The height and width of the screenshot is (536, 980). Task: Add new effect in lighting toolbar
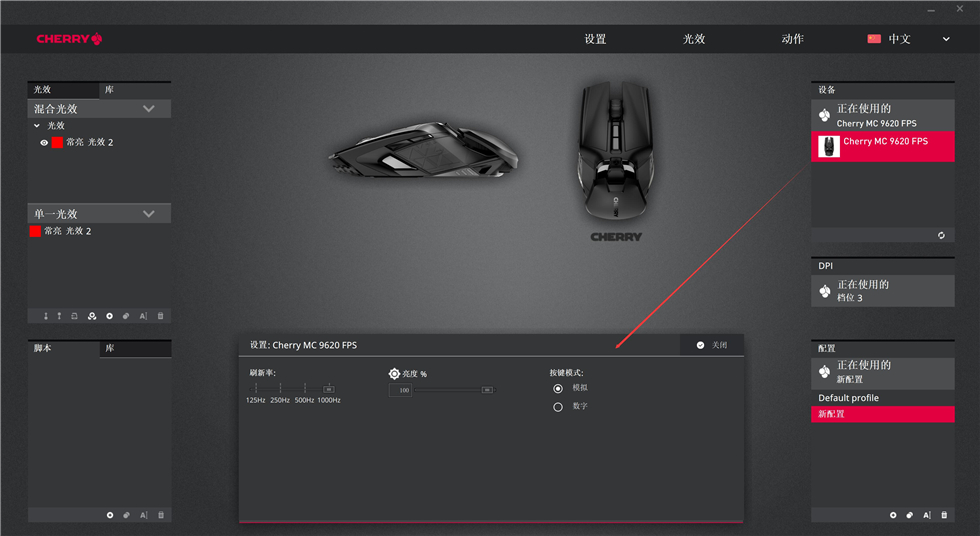pyautogui.click(x=109, y=316)
